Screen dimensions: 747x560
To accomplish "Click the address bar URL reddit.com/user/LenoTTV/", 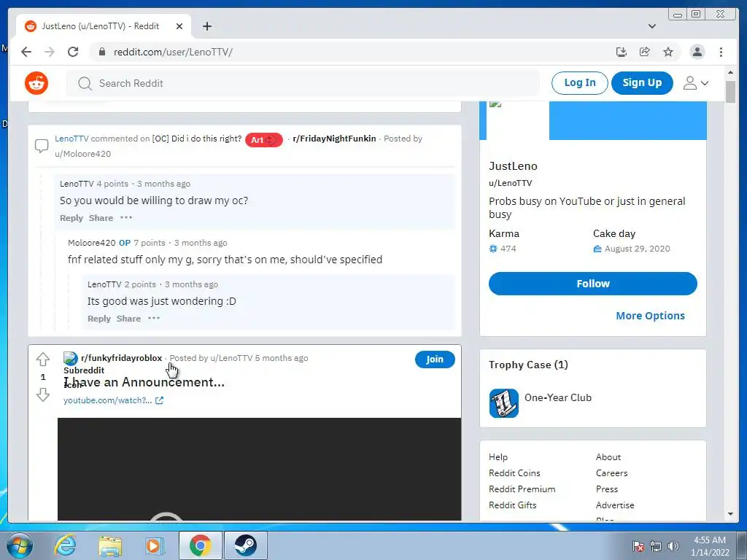I will 173,52.
